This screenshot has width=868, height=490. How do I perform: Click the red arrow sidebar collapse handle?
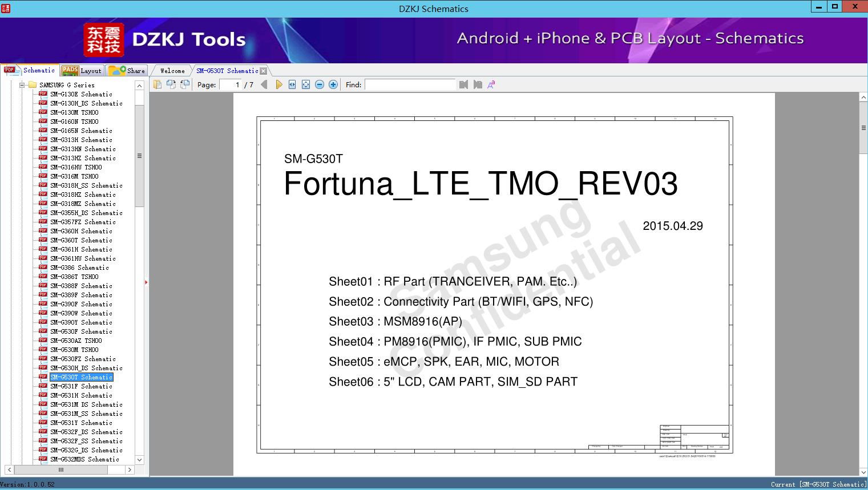tap(146, 282)
